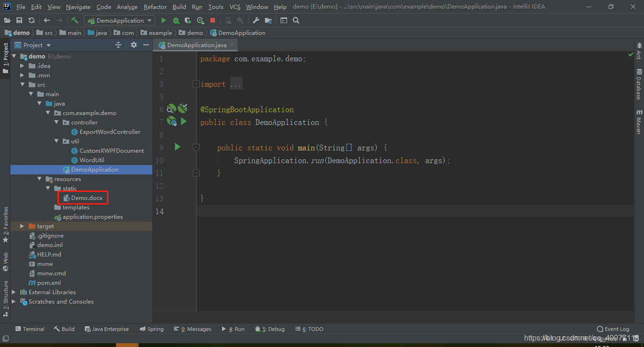
Task: Collapse the util package arrow
Action: 56,141
